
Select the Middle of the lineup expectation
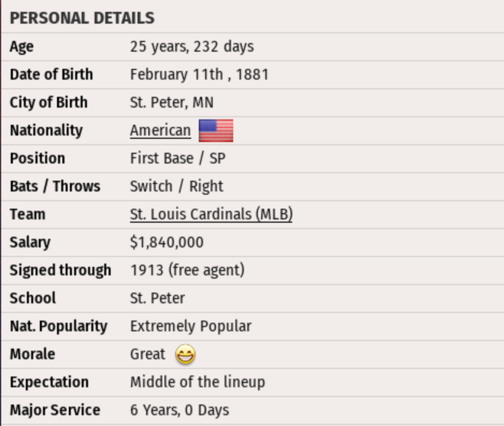click(x=197, y=382)
